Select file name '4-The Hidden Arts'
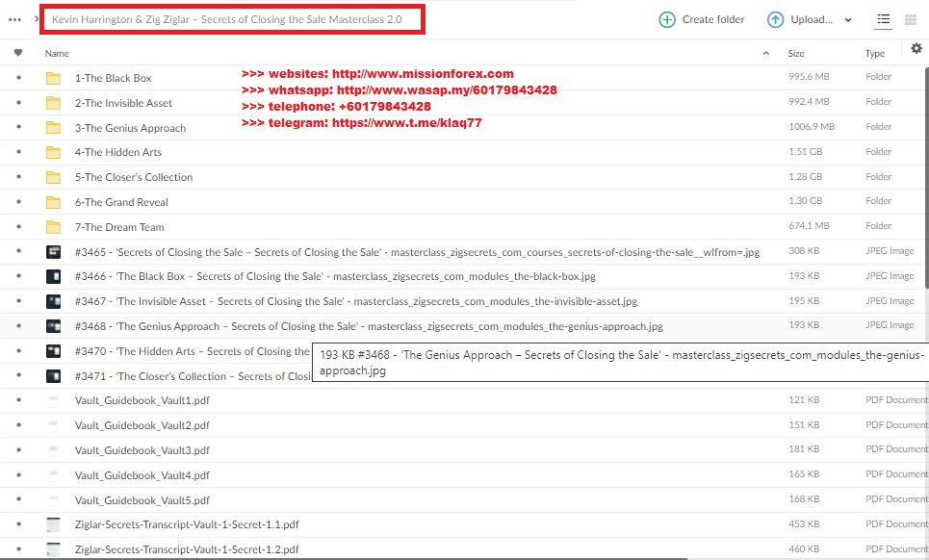929x560 pixels. (118, 152)
